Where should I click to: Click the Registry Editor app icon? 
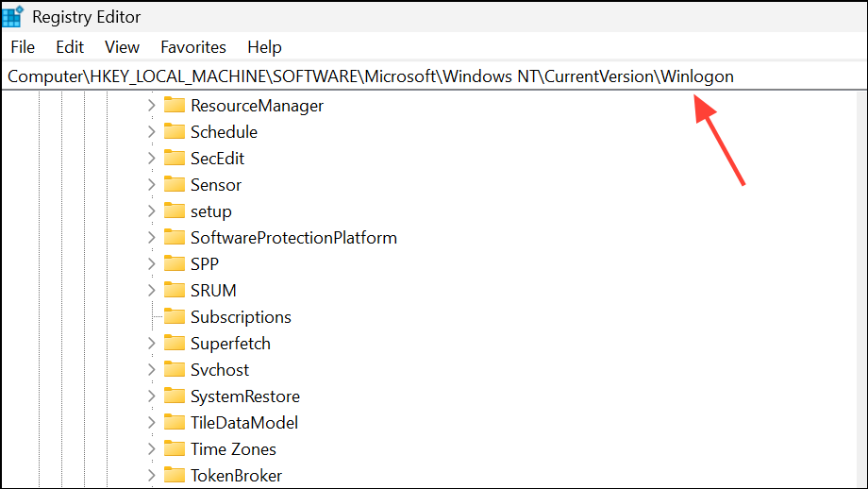[x=13, y=16]
